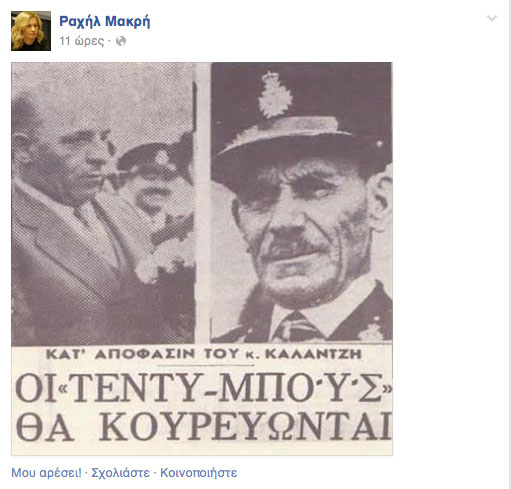Open the post's '11 ώρες' timestamp
Viewport: 511px width, 489px height.
(x=82, y=41)
